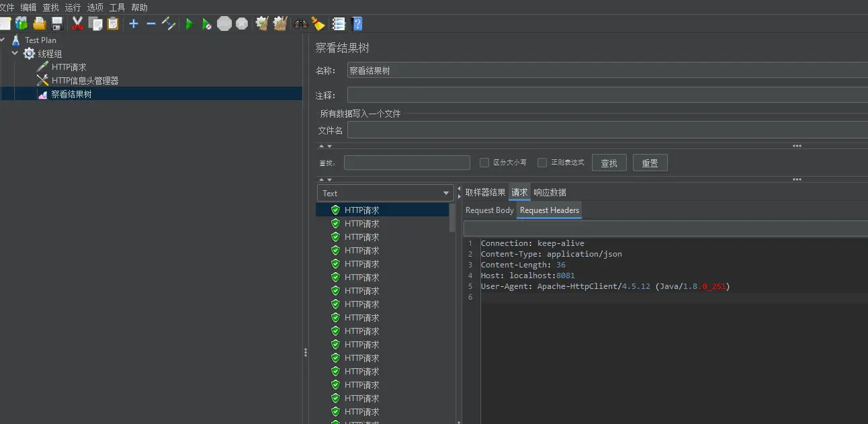Open the Text renderer dropdown

pyautogui.click(x=386, y=194)
